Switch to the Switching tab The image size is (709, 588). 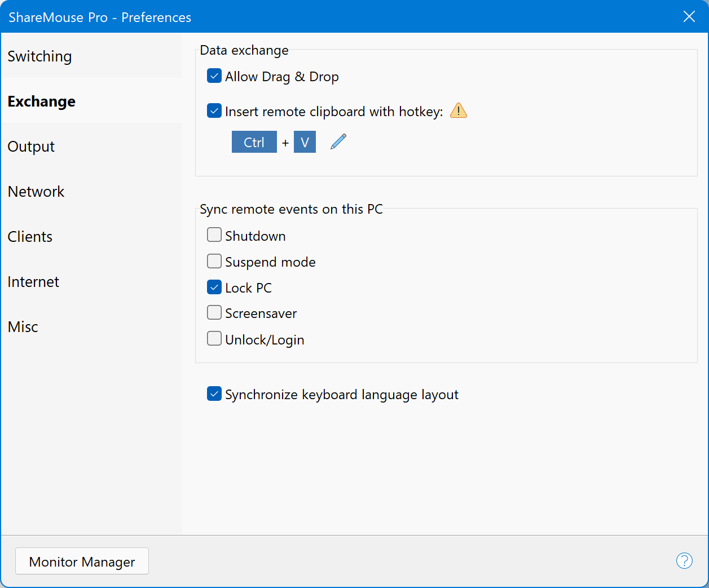pos(91,56)
